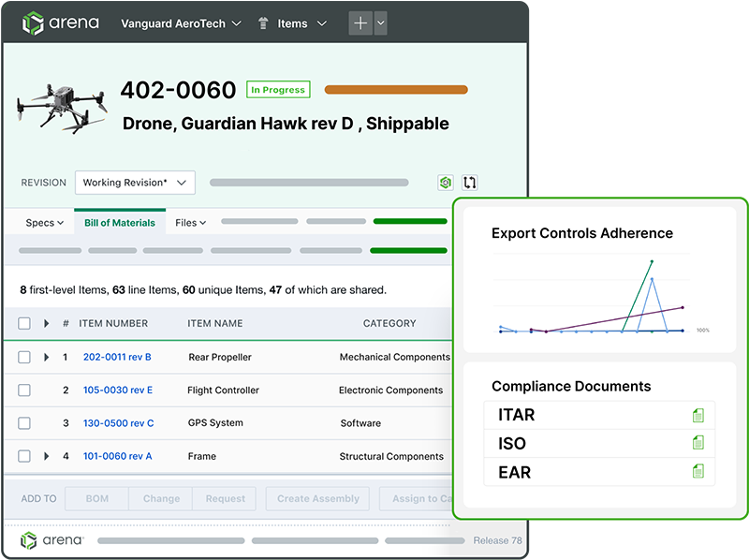
Task: Click the Guardian Hawk drone thumbnail
Action: [62, 108]
